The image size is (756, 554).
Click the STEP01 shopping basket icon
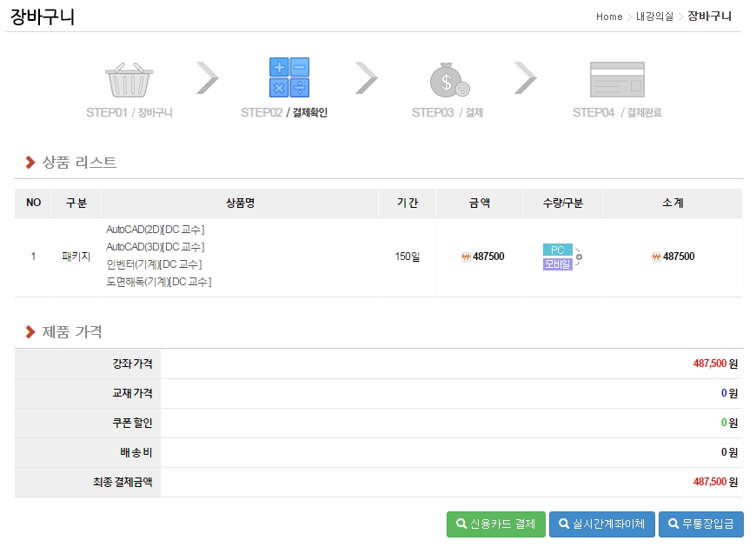[x=129, y=79]
